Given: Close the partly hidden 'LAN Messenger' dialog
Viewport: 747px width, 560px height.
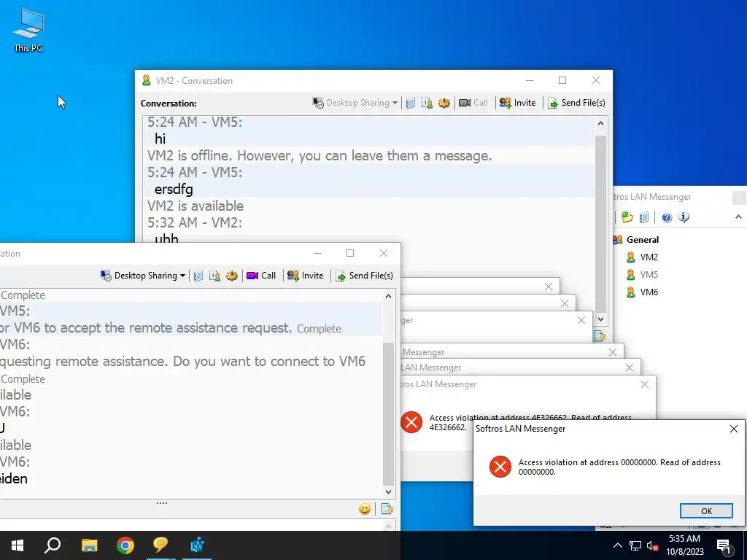Looking at the screenshot, I should click(x=630, y=367).
